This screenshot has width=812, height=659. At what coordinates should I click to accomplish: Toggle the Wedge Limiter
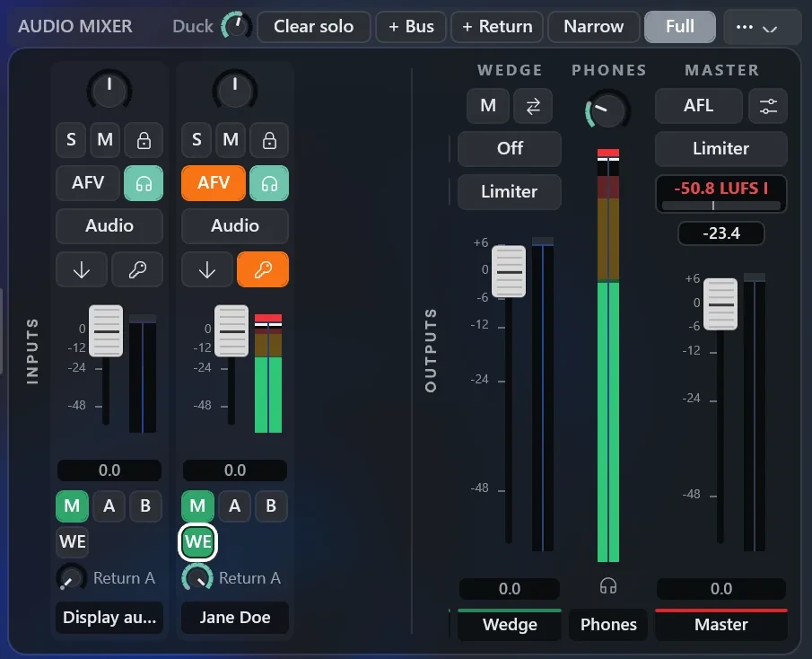(510, 192)
